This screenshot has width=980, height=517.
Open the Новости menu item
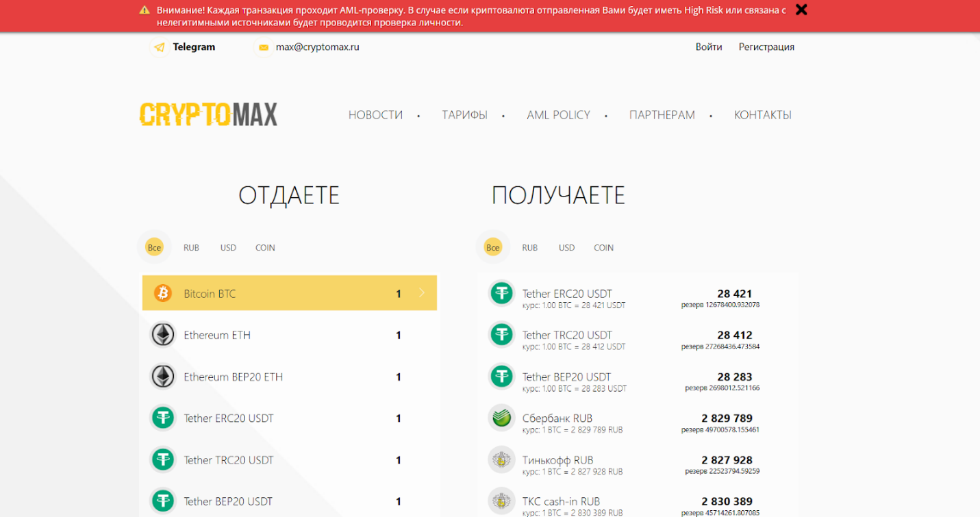375,115
